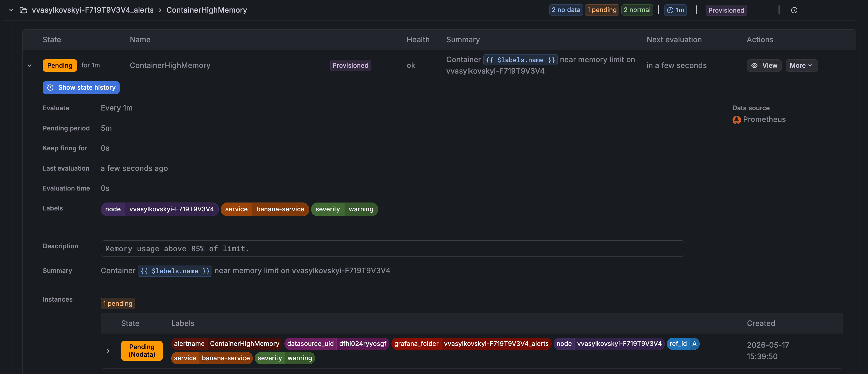Click the 'a few seconds ago' last evaluation value
This screenshot has height=374, width=868.
tap(134, 169)
